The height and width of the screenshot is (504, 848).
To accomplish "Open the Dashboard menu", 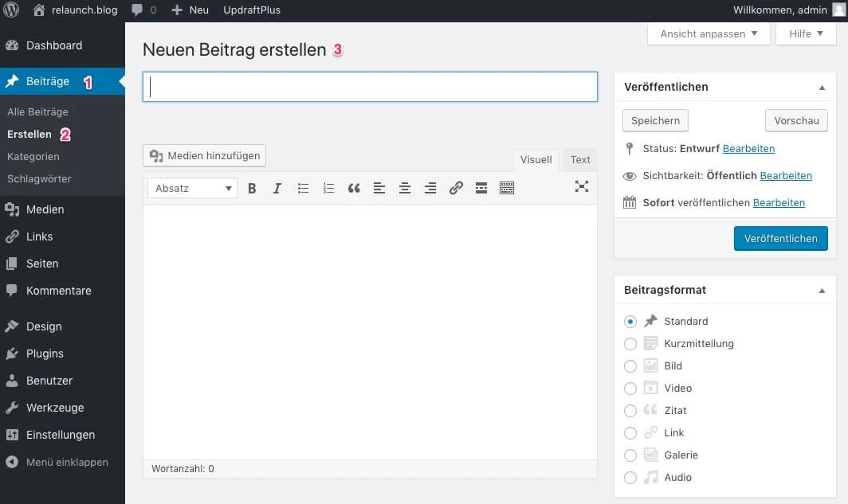I will (x=62, y=45).
